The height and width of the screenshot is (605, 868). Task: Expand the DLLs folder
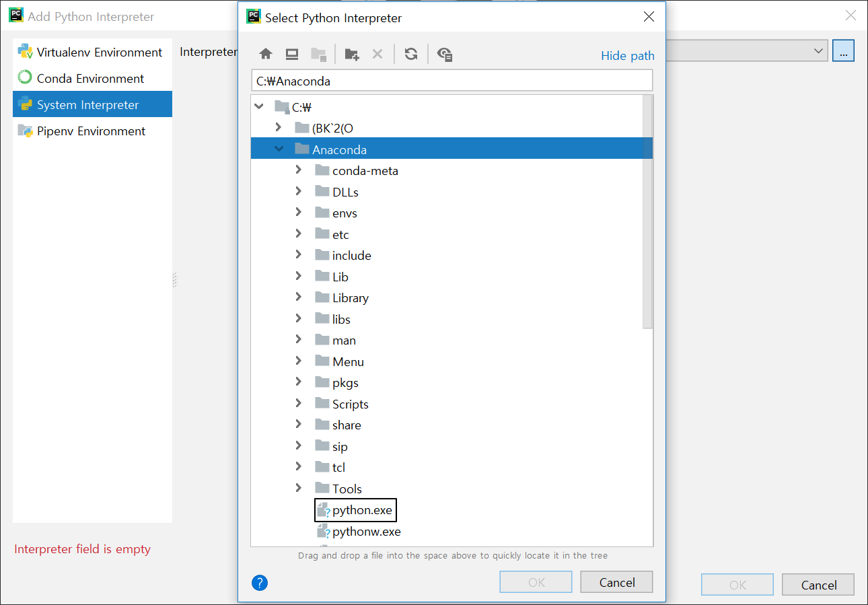click(298, 192)
